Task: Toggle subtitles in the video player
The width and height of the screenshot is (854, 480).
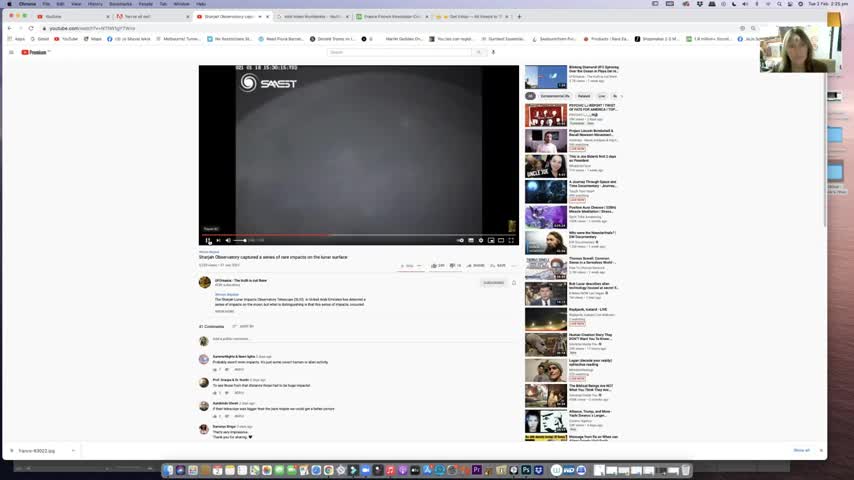Action: 471,240
